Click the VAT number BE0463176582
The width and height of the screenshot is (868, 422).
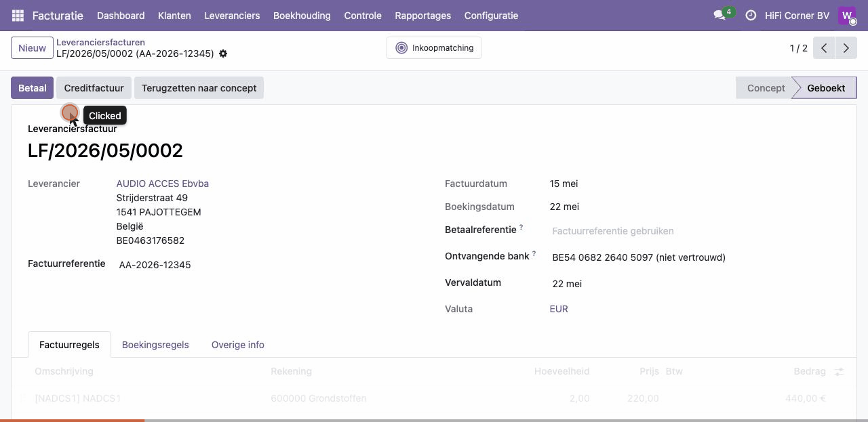151,240
